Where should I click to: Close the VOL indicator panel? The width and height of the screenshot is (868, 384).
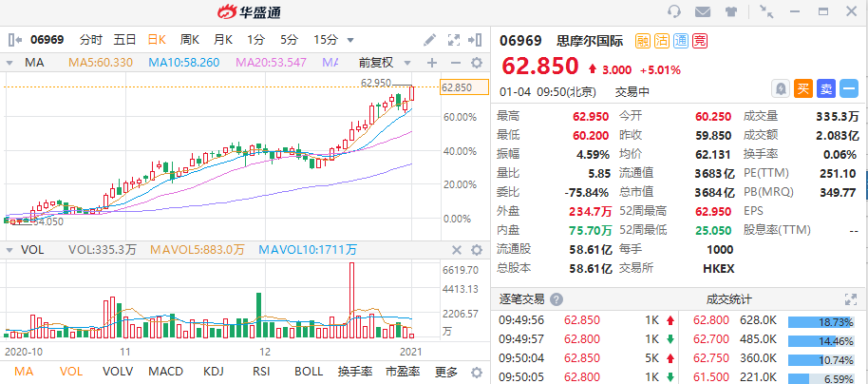coord(457,251)
